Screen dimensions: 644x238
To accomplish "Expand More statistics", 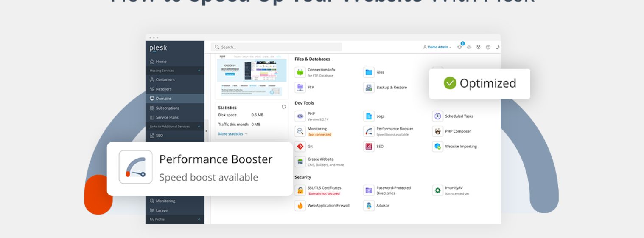I will coord(233,134).
